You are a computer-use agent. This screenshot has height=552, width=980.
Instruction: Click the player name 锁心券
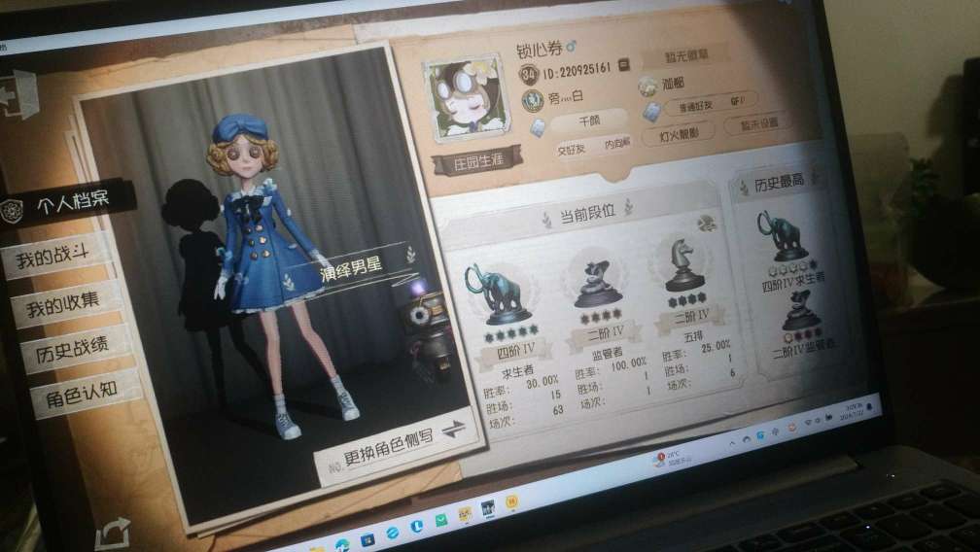pyautogui.click(x=540, y=48)
